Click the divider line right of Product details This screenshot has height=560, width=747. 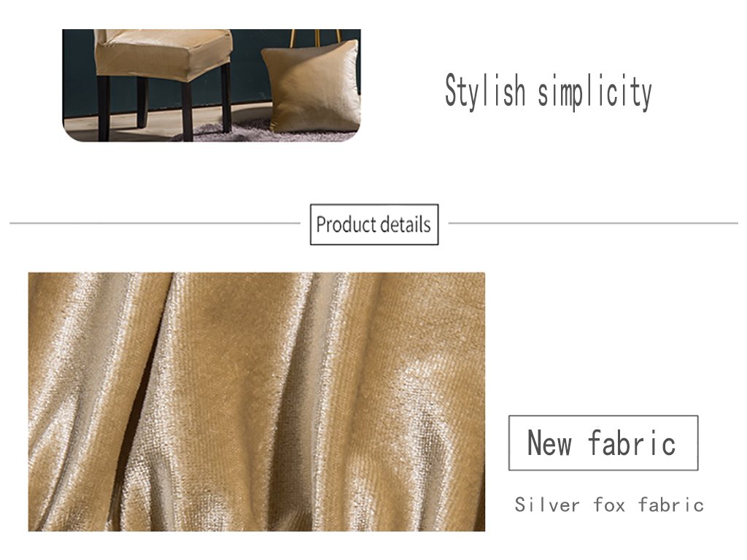(x=593, y=223)
